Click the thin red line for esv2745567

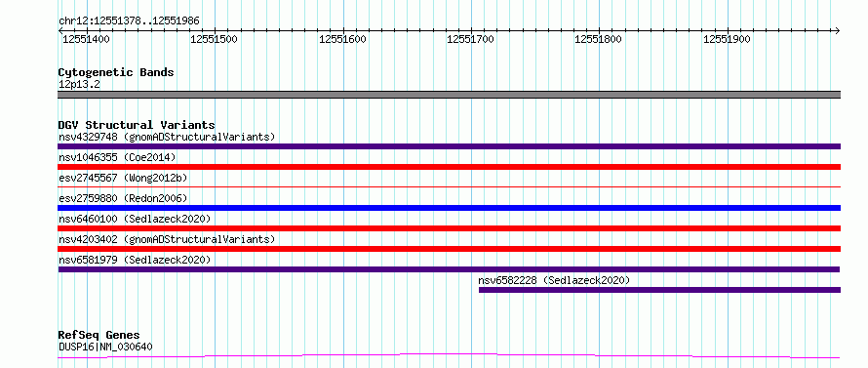pyautogui.click(x=449, y=187)
